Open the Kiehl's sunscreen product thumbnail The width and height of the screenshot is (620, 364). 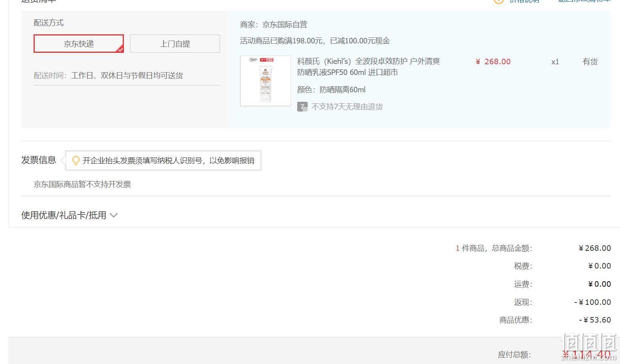[x=265, y=81]
